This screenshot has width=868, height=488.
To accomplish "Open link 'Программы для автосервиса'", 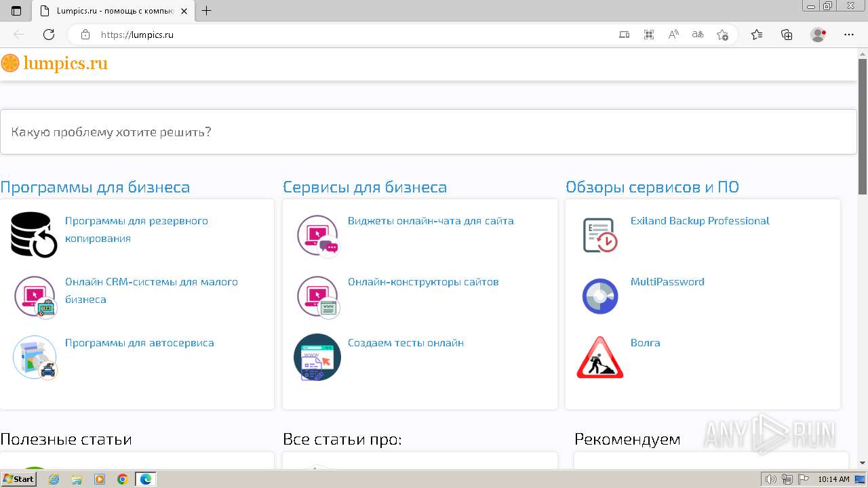I will 140,343.
